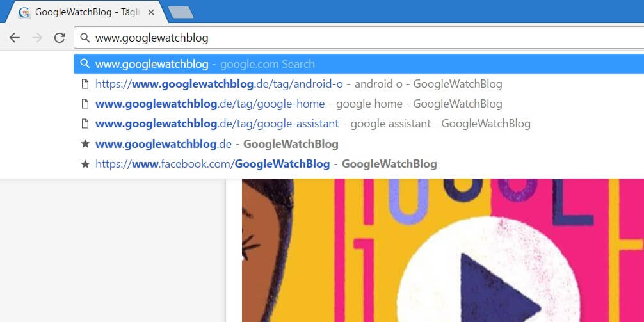Open the google-assistant tag suggestion
The width and height of the screenshot is (644, 322).
point(358,123)
